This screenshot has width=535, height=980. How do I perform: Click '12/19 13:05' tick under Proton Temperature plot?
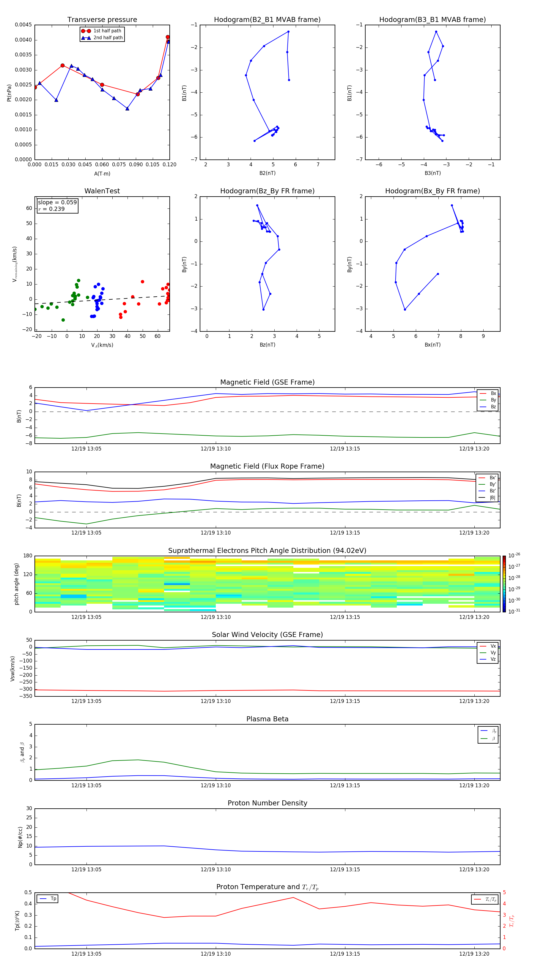click(86, 954)
